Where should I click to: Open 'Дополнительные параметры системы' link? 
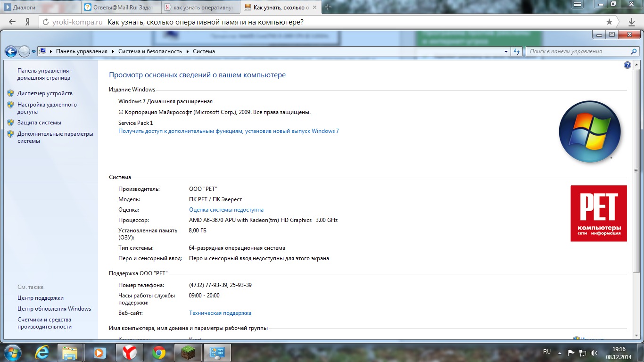pyautogui.click(x=55, y=137)
